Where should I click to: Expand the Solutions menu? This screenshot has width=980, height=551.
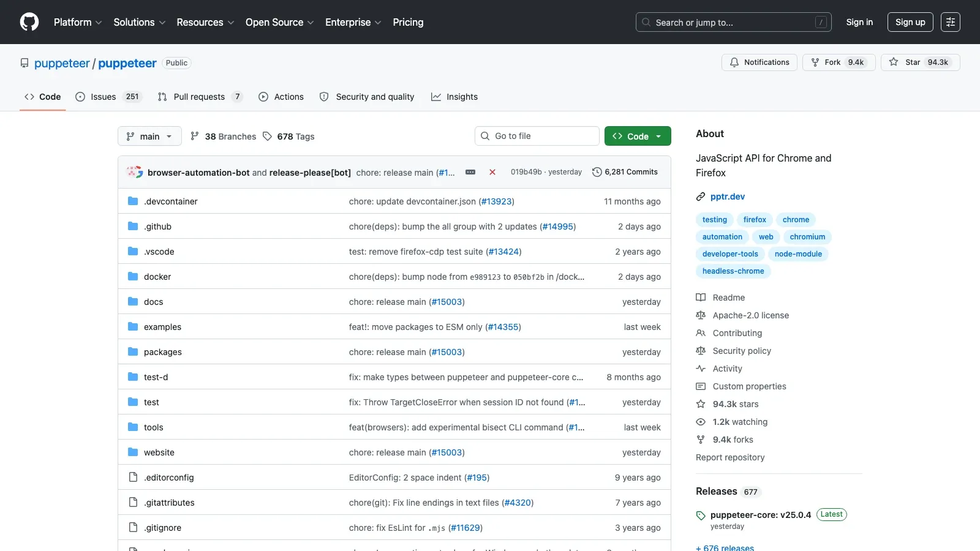coord(140,22)
